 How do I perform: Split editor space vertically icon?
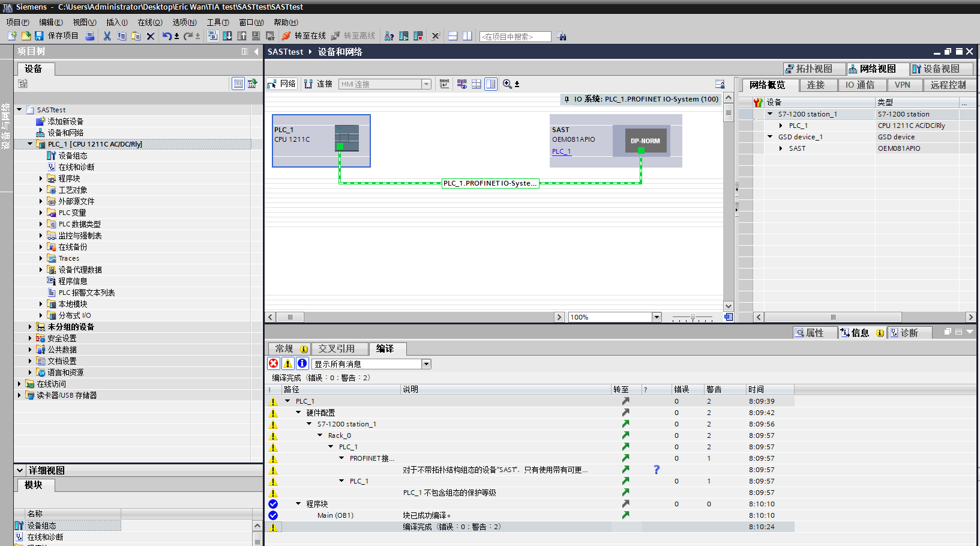(x=467, y=36)
